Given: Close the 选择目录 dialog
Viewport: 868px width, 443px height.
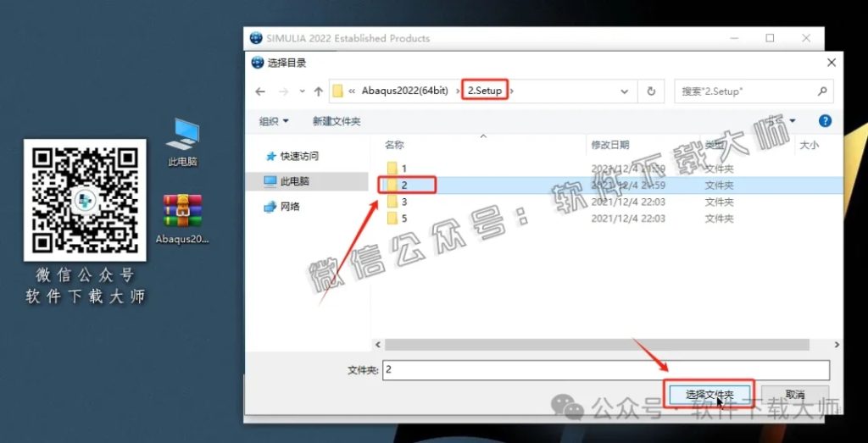Looking at the screenshot, I should point(831,63).
